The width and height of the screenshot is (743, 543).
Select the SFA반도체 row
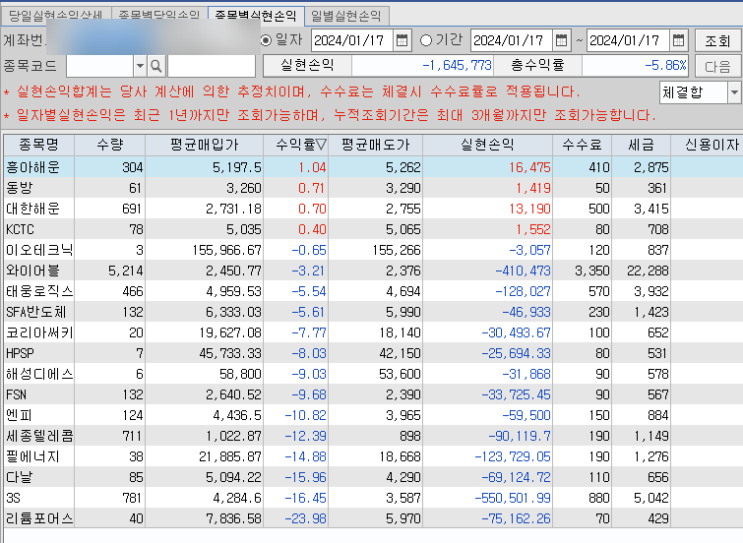click(373, 312)
